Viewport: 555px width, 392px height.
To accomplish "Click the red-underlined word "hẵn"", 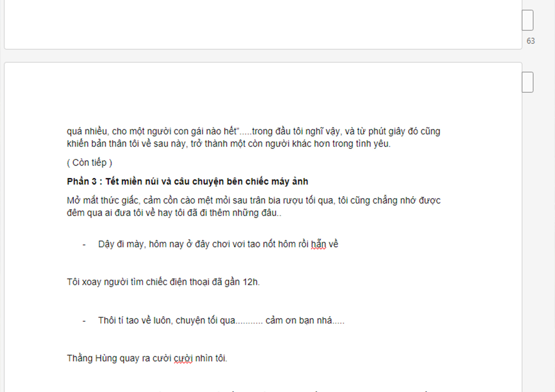I will 319,244.
